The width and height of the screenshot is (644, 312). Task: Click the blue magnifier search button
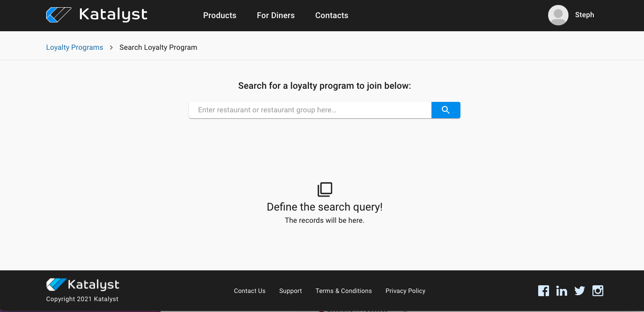point(445,110)
